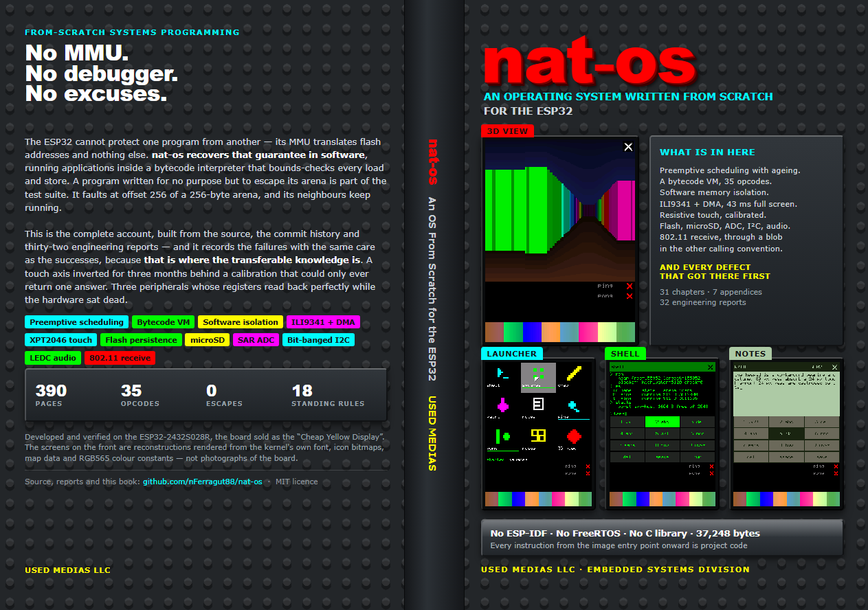Click the green terminal output in Shell
The height and width of the screenshot is (610, 868).
click(x=662, y=393)
